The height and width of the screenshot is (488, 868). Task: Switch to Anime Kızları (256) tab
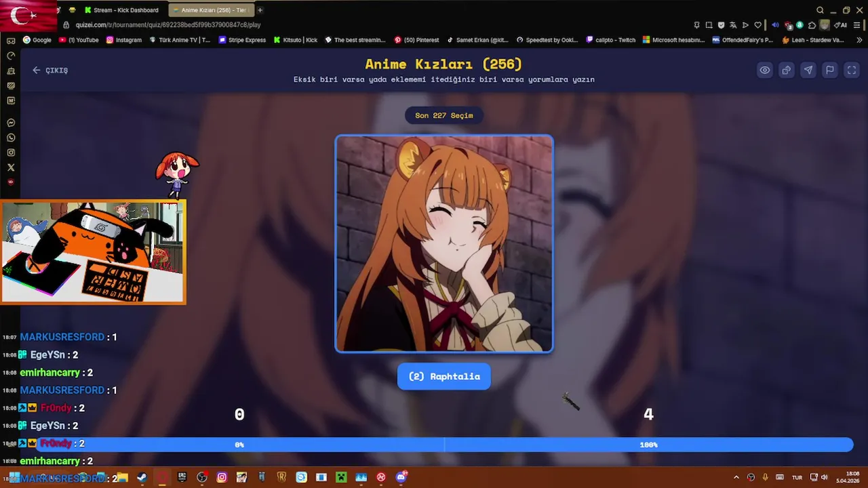pos(210,10)
